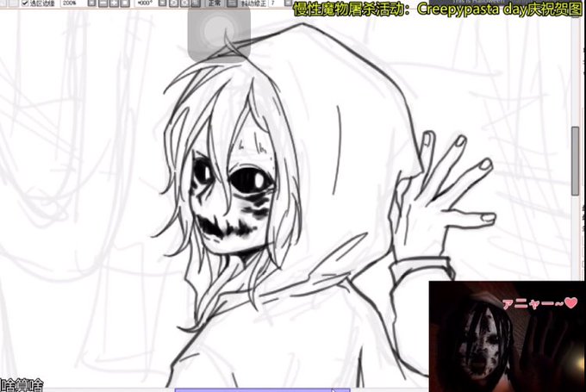This screenshot has width=586, height=392.
Task: Rotate the canvas counterclockwise
Action: pos(173,3)
